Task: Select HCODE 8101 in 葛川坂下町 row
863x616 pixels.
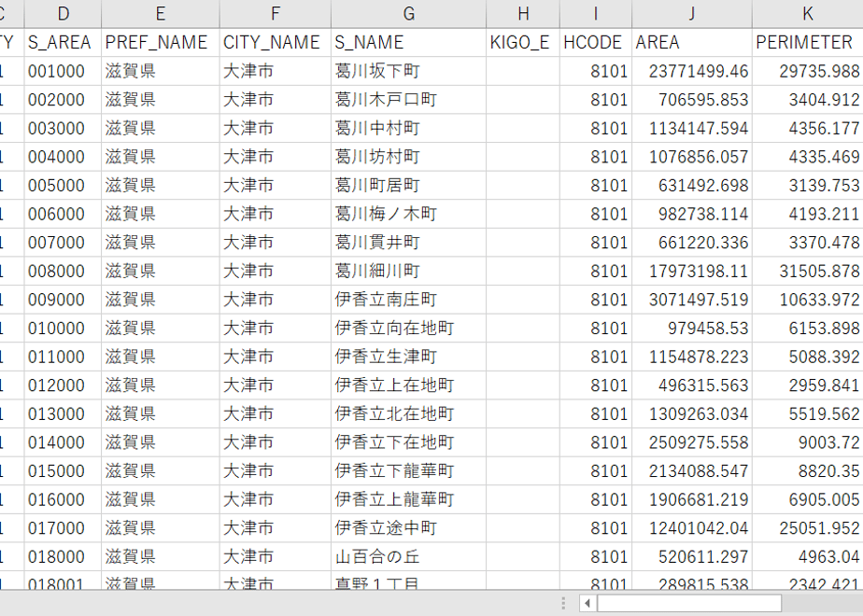Action: (596, 71)
